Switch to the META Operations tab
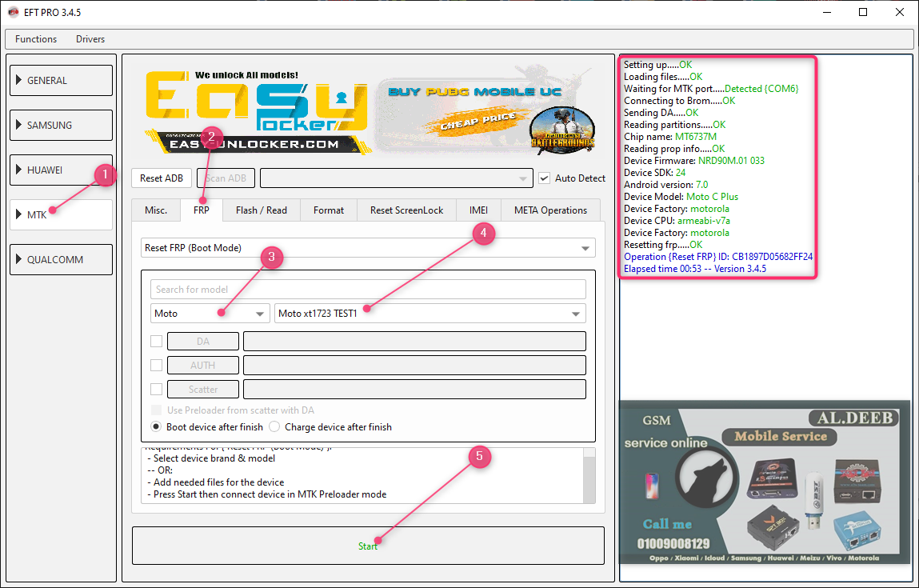Screen dimensions: 919x588 click(x=550, y=210)
